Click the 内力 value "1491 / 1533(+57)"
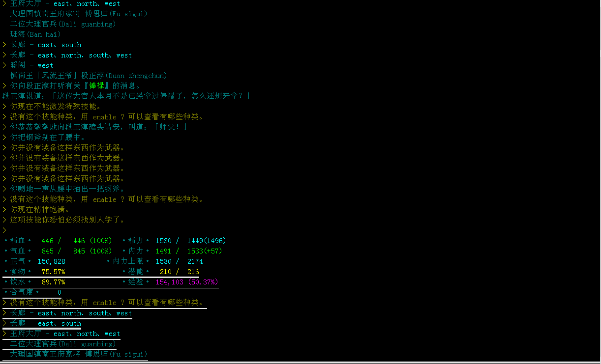601x364 pixels. [x=189, y=251]
